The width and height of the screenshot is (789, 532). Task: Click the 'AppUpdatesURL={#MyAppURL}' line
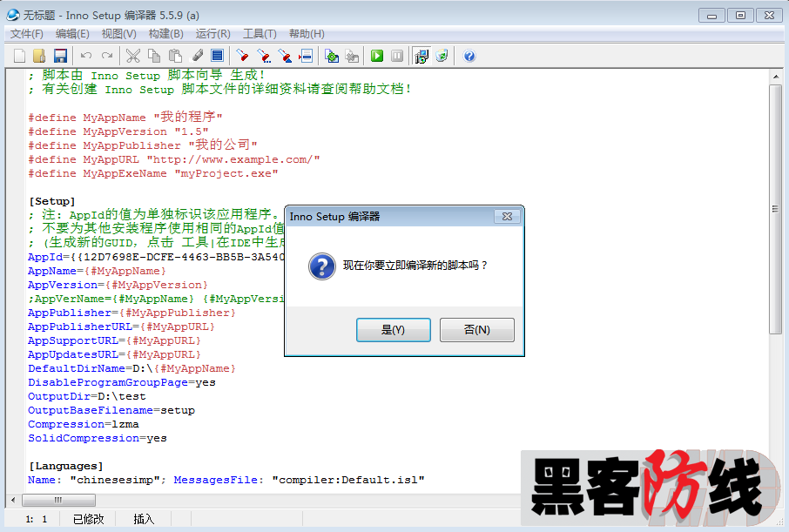pos(114,354)
